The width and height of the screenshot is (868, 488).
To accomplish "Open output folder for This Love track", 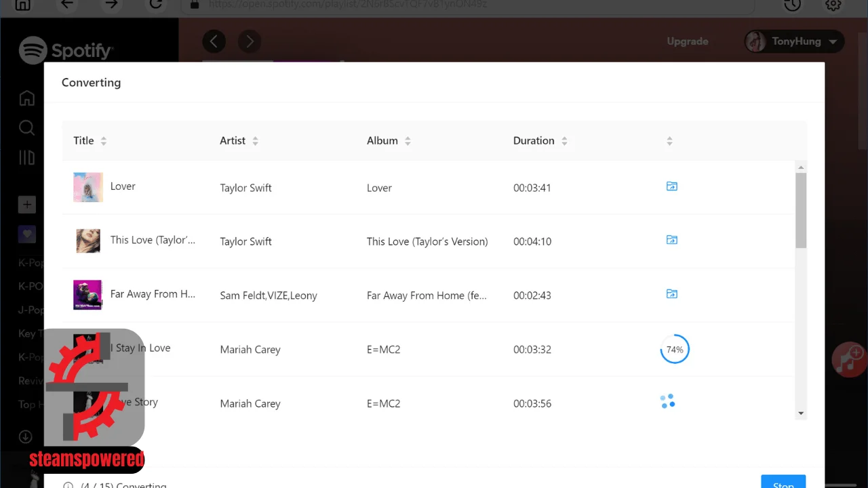I will (x=671, y=240).
